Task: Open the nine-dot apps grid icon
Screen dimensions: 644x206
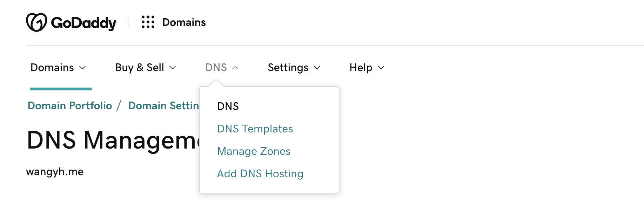Action: 148,22
